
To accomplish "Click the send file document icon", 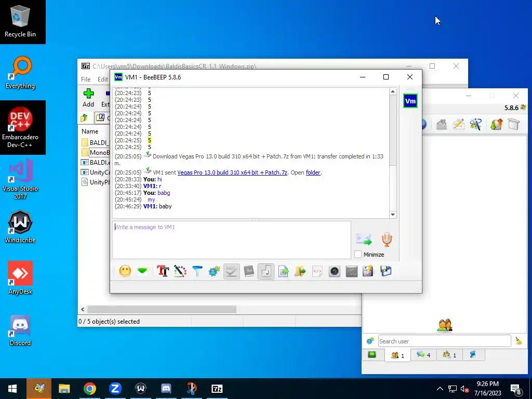I will [283, 271].
